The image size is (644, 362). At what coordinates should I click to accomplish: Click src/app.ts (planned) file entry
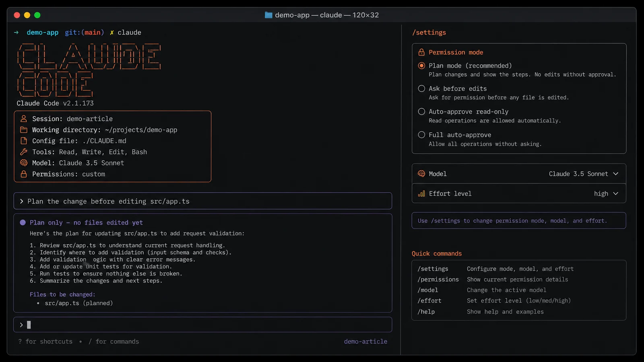point(78,303)
